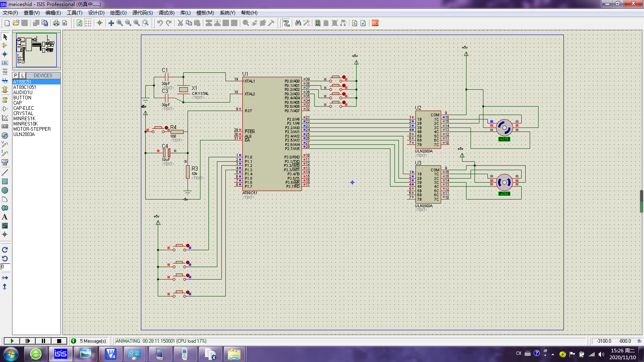Image resolution: width=644 pixels, height=362 pixels.
Task: Click the P pick devices button
Action: tap(16, 75)
